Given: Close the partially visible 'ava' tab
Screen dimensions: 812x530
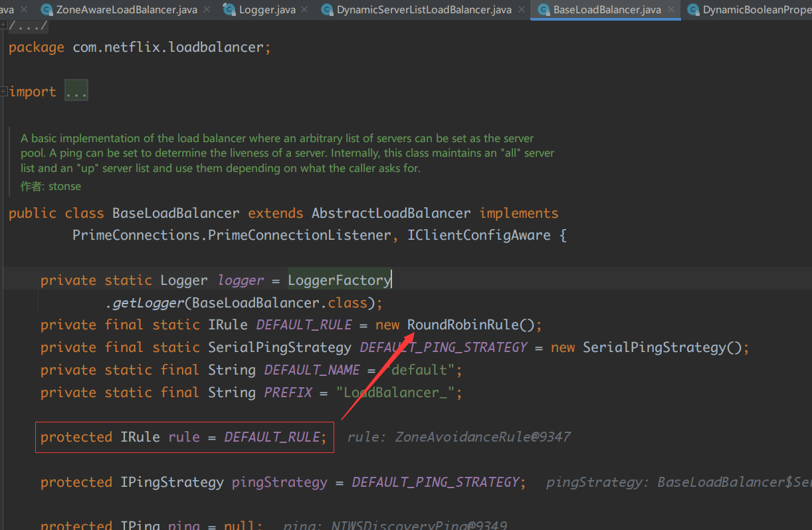Looking at the screenshot, I should tap(24, 10).
